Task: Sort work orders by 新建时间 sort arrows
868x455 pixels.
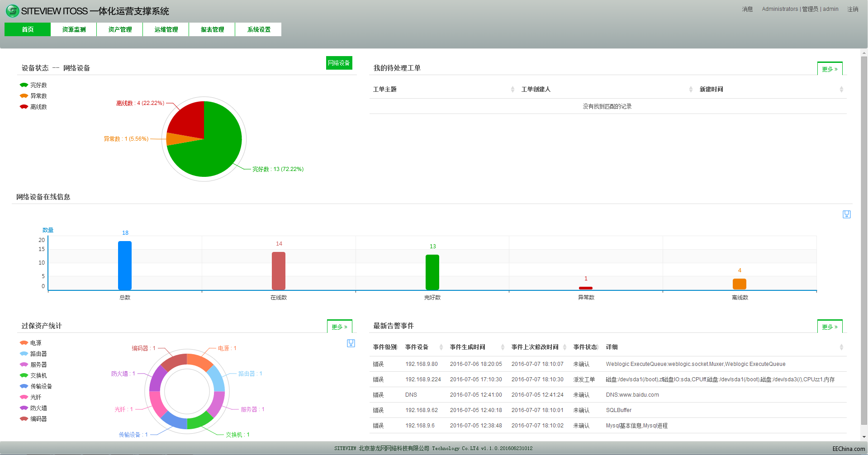Action: click(x=841, y=90)
